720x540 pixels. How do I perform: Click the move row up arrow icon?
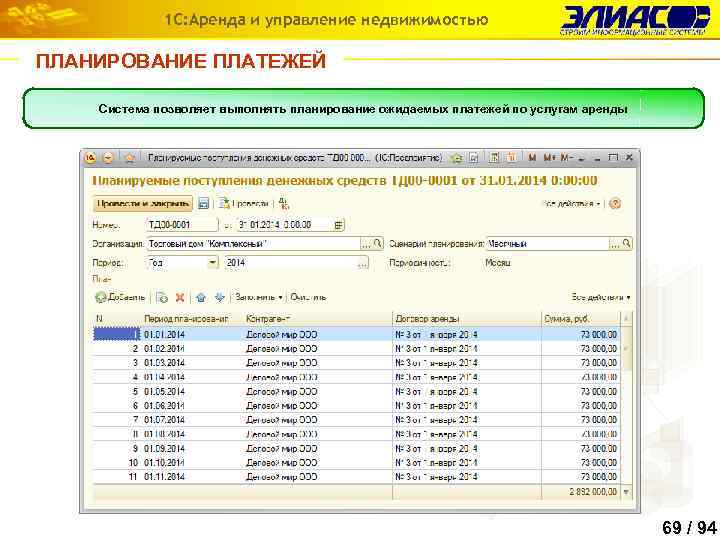pos(201,298)
